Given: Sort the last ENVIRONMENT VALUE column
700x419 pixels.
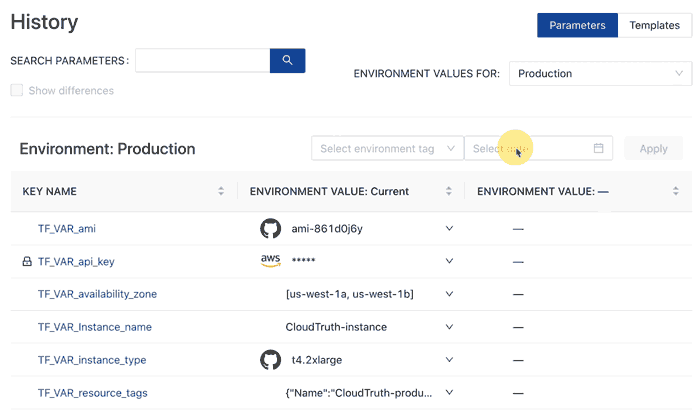Looking at the screenshot, I should coord(675,191).
